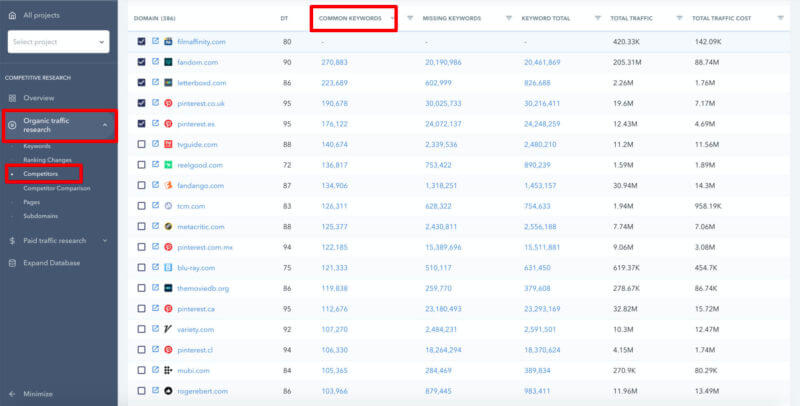
Task: Check the fandango.com checkbox
Action: pos(141,185)
